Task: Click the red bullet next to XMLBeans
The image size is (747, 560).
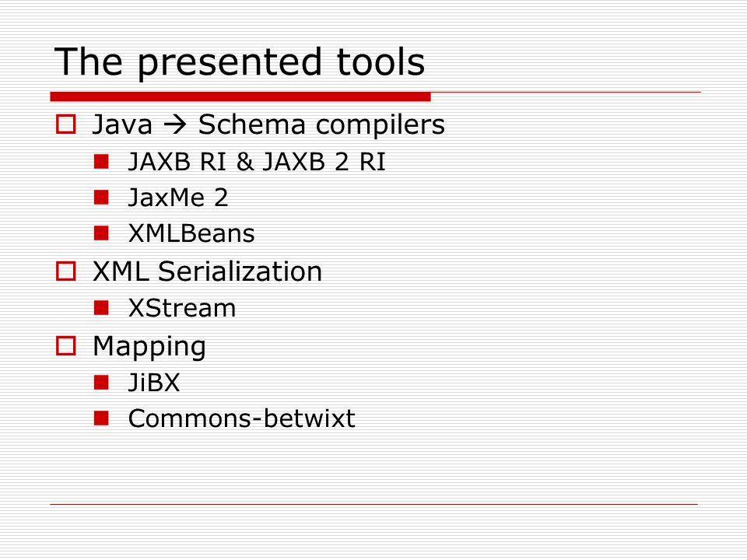Action: (x=101, y=233)
